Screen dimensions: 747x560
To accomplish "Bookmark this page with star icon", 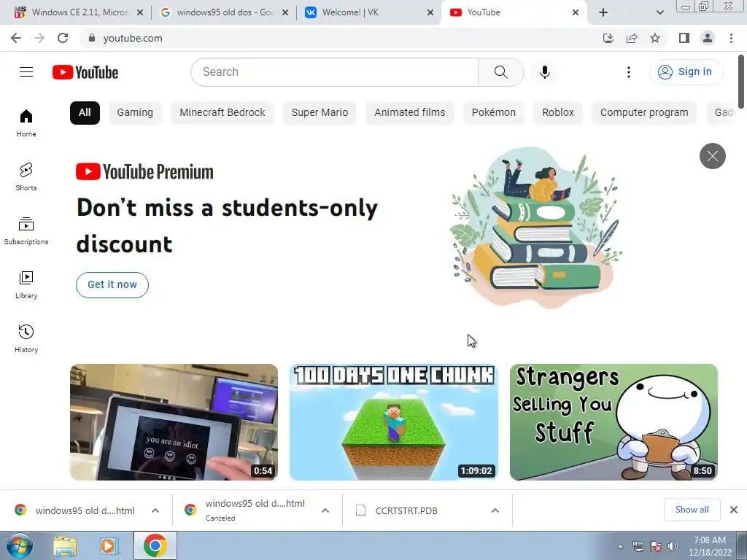I will coord(655,38).
